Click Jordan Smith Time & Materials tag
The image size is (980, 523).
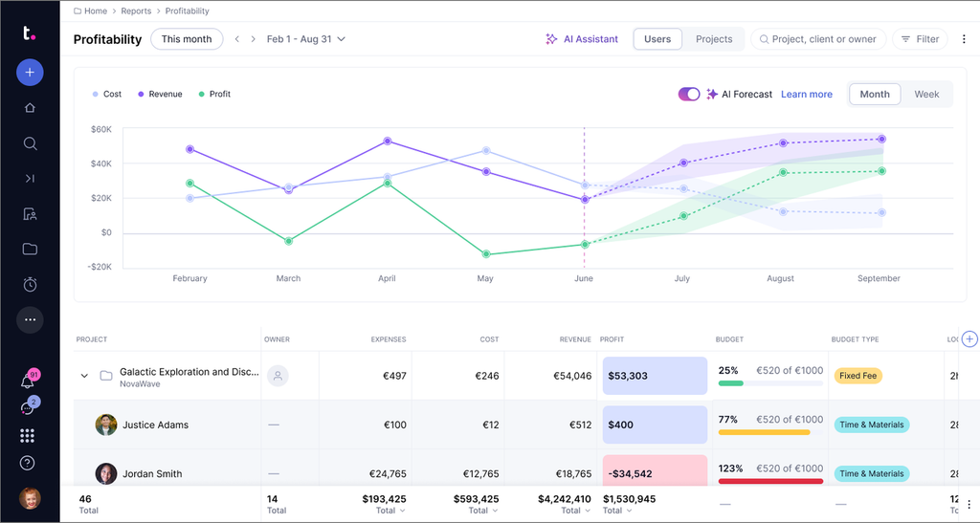pos(871,473)
